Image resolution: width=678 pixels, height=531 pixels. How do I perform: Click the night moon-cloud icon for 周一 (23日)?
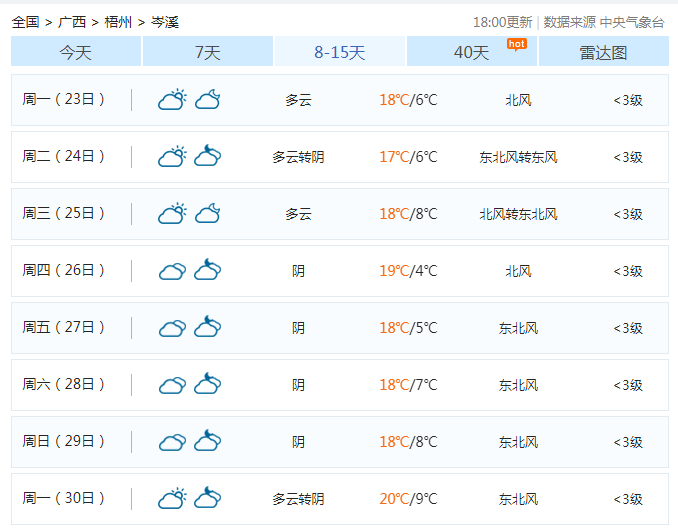tap(207, 99)
